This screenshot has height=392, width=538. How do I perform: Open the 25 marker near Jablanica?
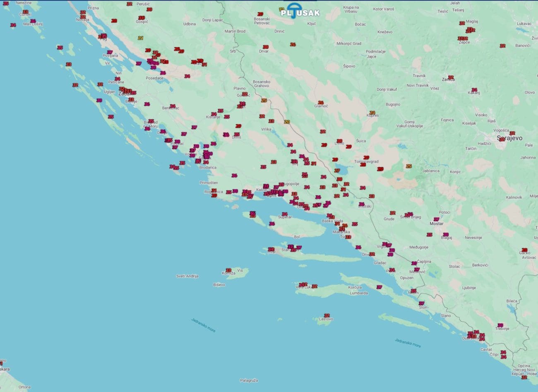tap(409, 166)
